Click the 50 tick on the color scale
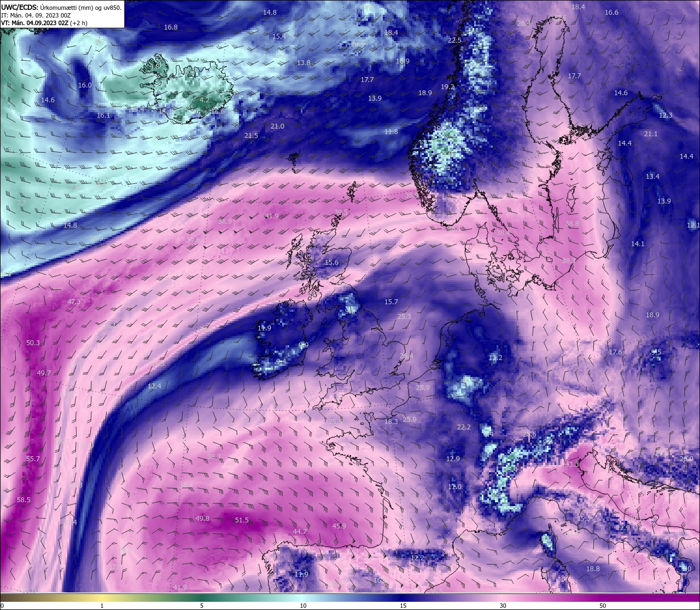The height and width of the screenshot is (610, 700). [x=602, y=606]
